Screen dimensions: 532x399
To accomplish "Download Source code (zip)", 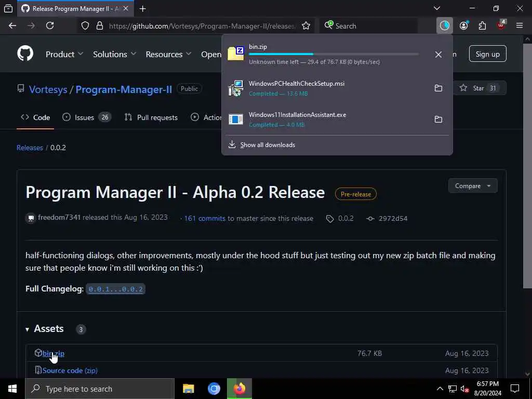I will pos(70,370).
